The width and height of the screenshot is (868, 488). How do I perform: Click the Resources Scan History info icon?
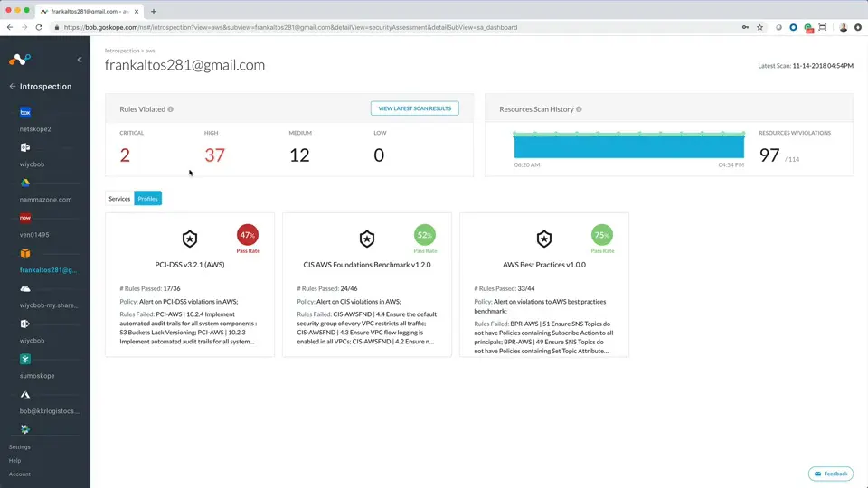coord(579,109)
